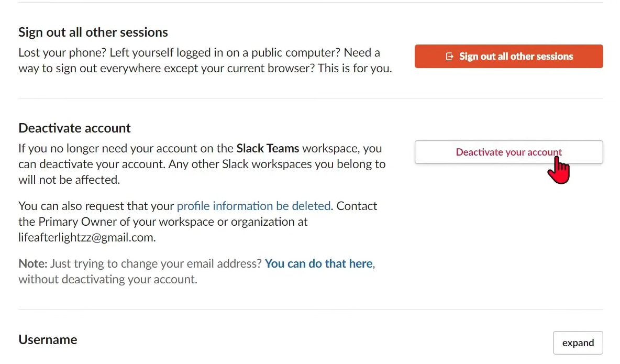This screenshot has width=620, height=364.
Task: Click the Username section heading
Action: click(x=48, y=340)
